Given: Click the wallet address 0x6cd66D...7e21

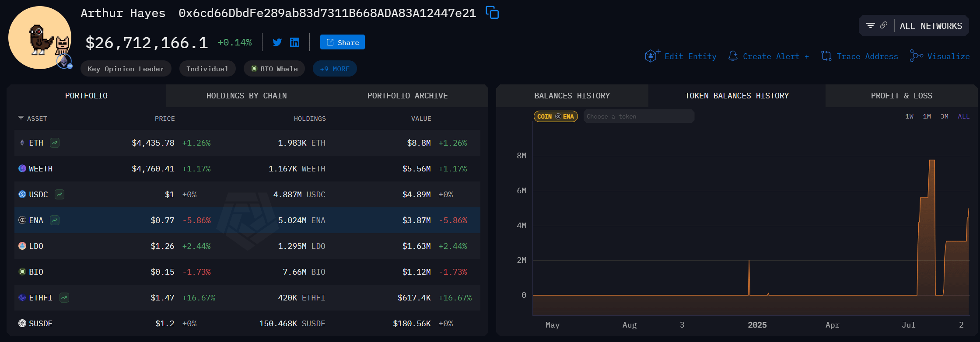Looking at the screenshot, I should (x=327, y=13).
